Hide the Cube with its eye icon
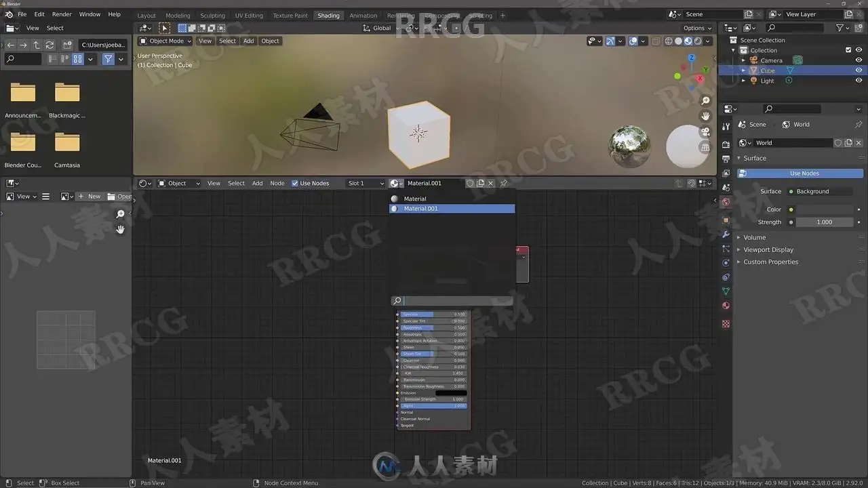 click(x=859, y=70)
